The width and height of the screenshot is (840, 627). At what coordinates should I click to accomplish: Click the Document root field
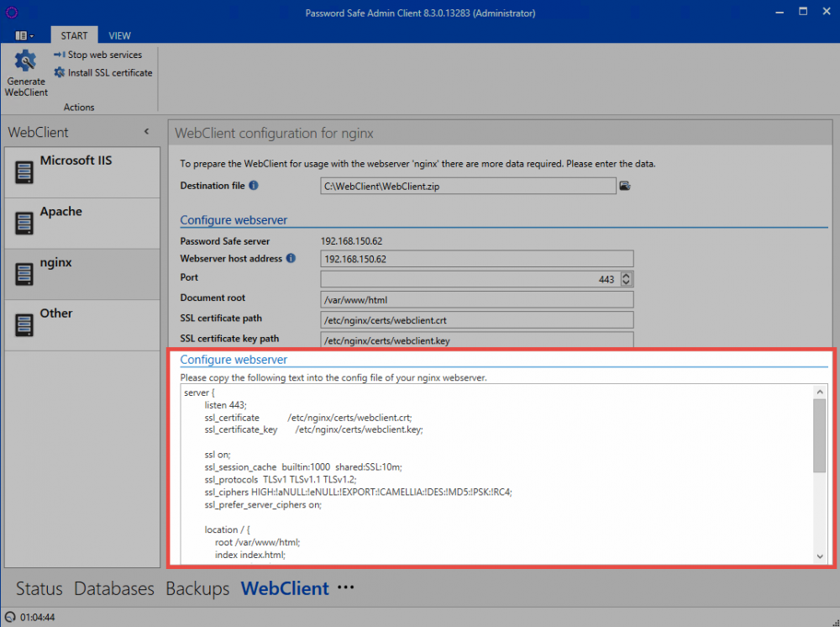tap(477, 299)
